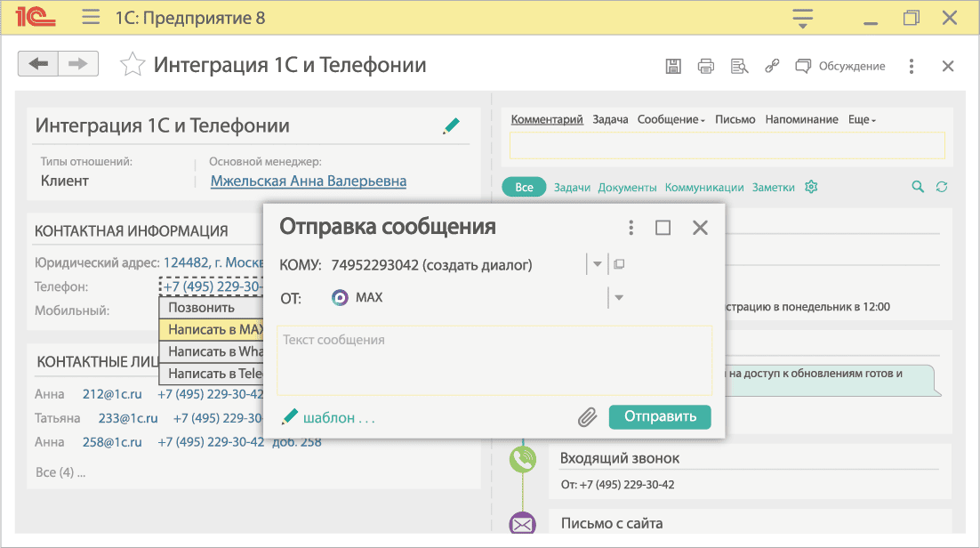This screenshot has width=980, height=548.
Task: Open the Сообщение dropdown
Action: (671, 119)
